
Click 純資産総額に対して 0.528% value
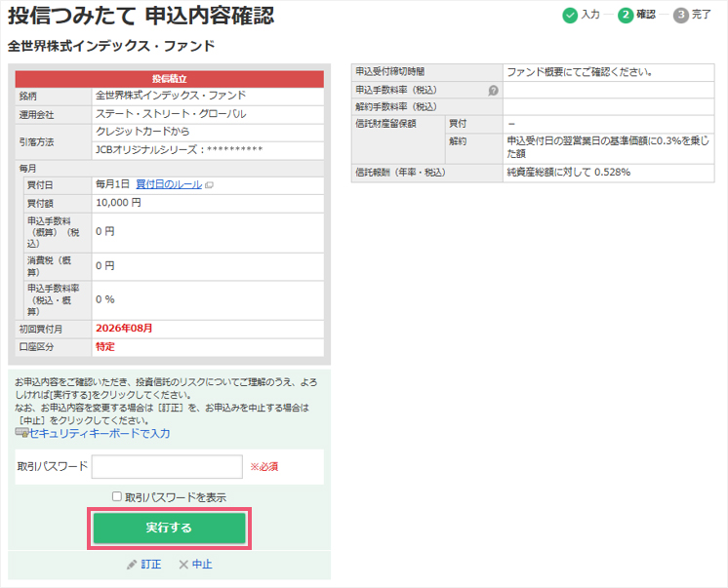click(568, 173)
